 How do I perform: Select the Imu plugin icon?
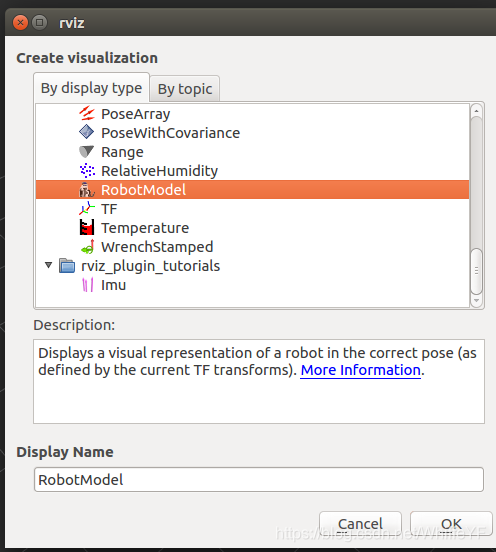coord(88,285)
